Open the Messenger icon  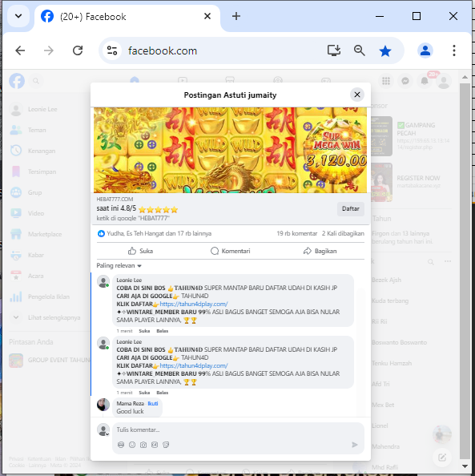coord(405,81)
